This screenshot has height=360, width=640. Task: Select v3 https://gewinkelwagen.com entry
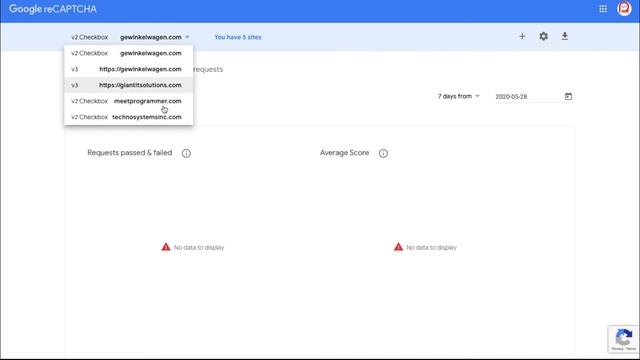[x=129, y=69]
